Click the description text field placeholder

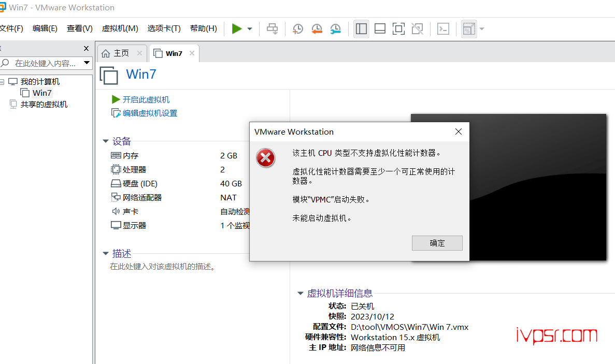pos(162,267)
